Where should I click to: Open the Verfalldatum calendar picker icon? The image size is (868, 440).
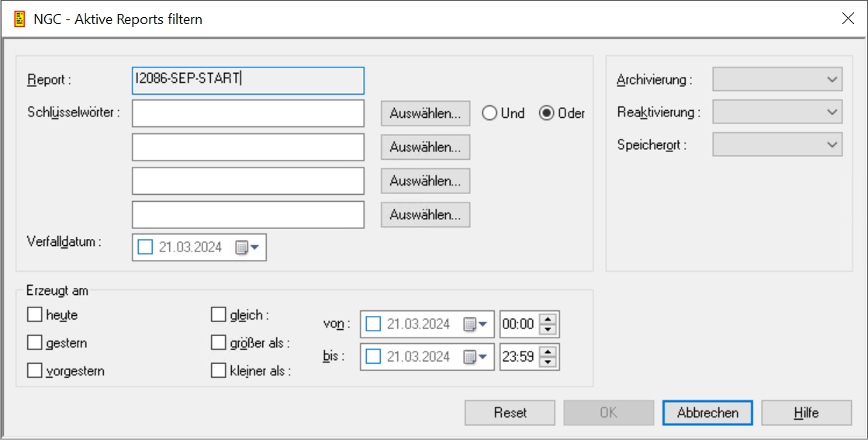(246, 248)
